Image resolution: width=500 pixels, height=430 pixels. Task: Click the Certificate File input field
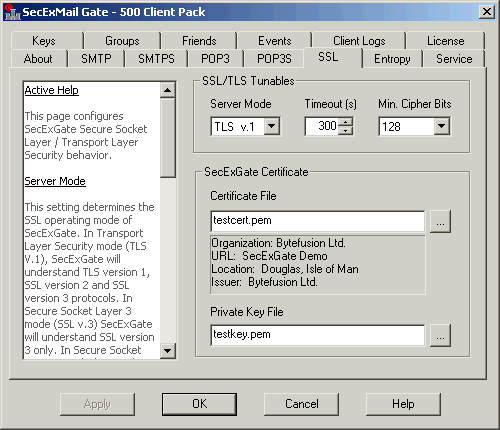[x=318, y=221]
